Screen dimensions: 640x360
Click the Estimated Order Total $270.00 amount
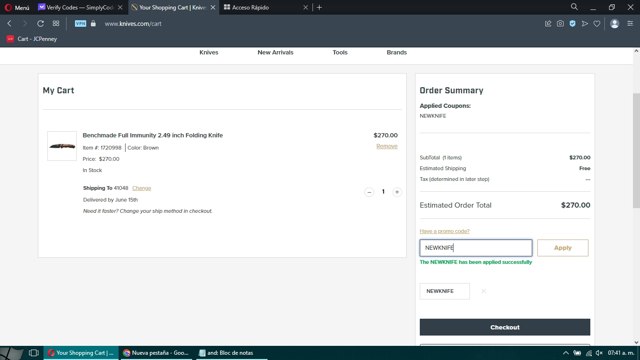576,205
